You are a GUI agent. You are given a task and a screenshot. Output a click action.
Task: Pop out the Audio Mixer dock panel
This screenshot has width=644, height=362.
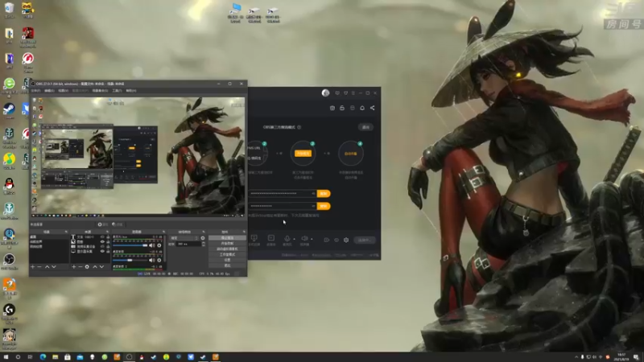coord(163,232)
